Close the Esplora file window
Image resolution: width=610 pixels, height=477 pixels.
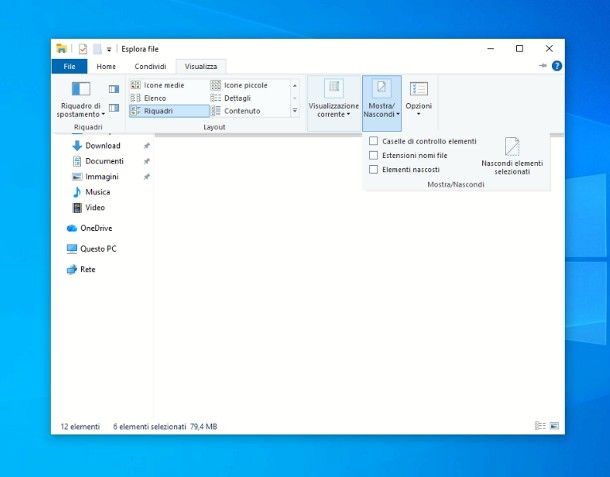tap(549, 49)
